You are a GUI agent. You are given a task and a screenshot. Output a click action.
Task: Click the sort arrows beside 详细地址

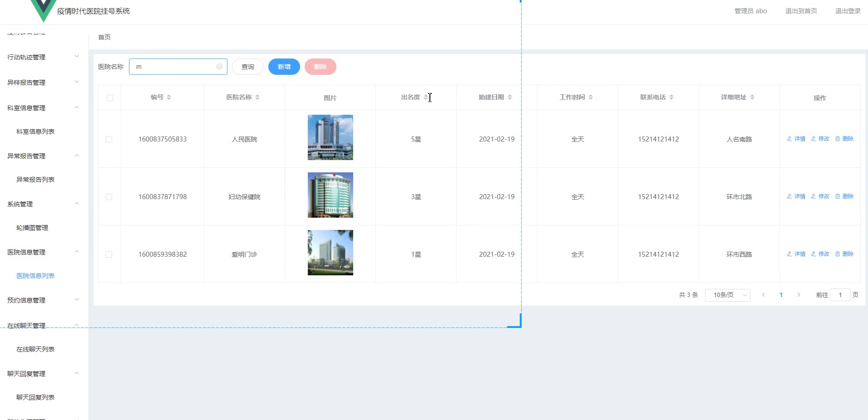[752, 97]
